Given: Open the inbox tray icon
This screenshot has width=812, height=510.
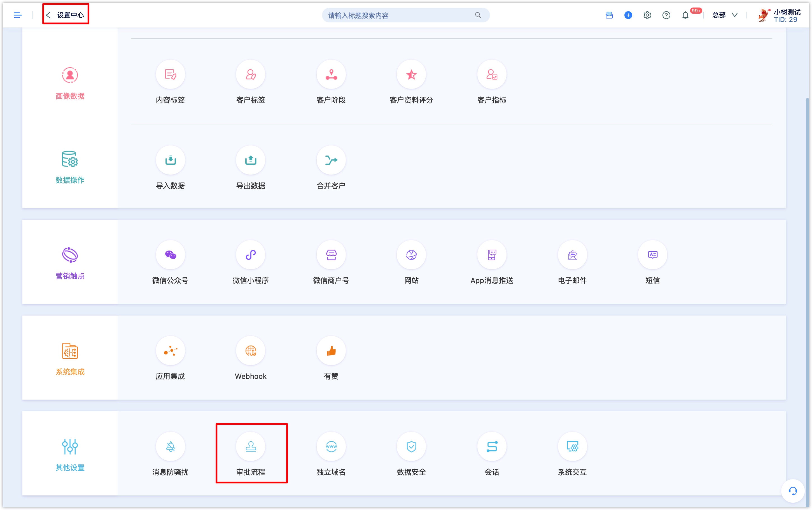Looking at the screenshot, I should pos(609,15).
